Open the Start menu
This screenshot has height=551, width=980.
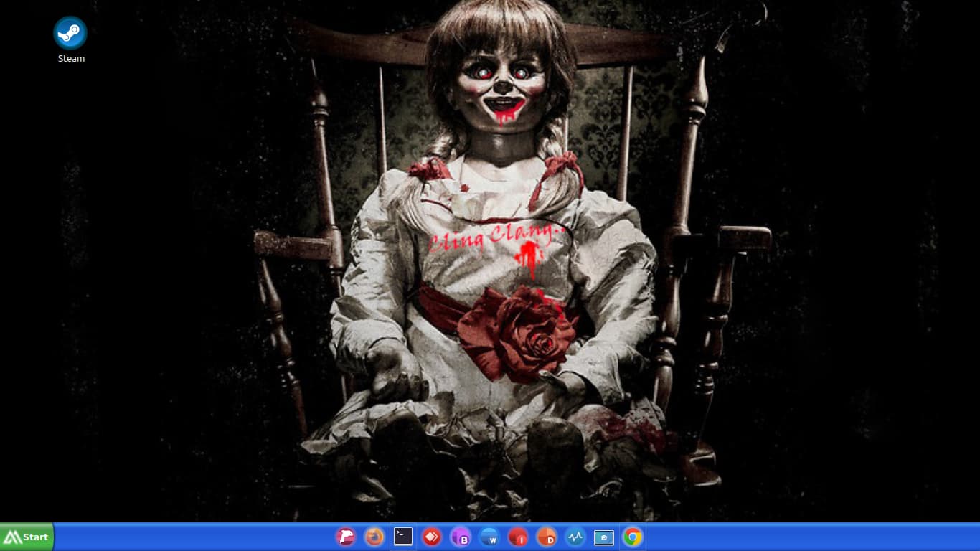27,537
